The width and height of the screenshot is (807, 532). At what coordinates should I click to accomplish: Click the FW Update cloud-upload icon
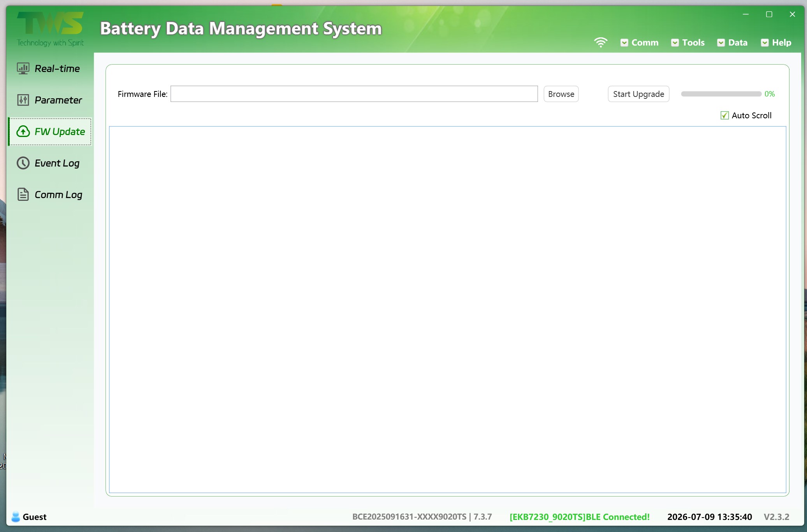(23, 132)
